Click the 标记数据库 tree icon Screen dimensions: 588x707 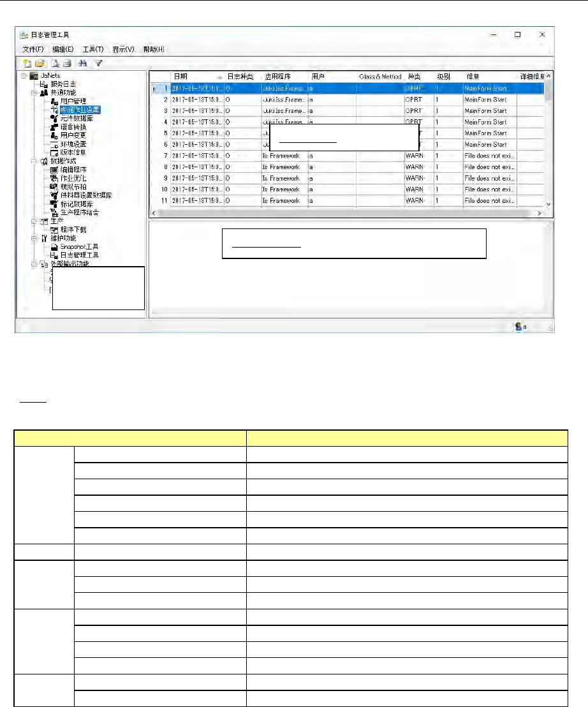pyautogui.click(x=54, y=204)
